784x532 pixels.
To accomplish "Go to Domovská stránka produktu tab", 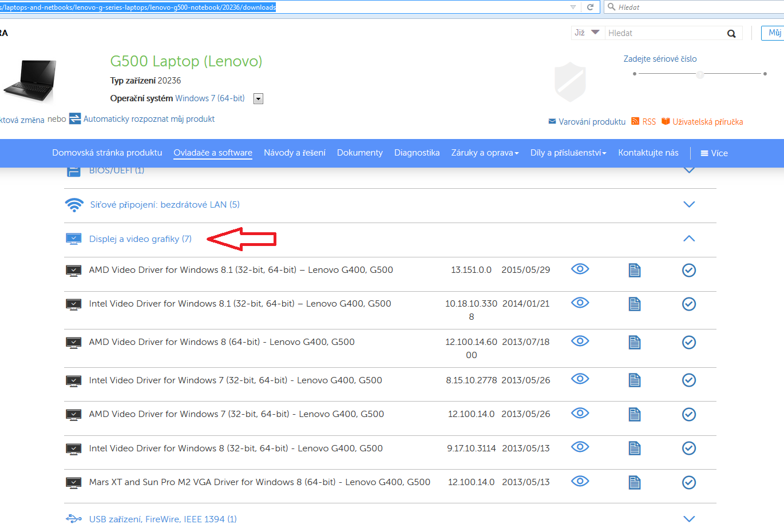I will [107, 153].
